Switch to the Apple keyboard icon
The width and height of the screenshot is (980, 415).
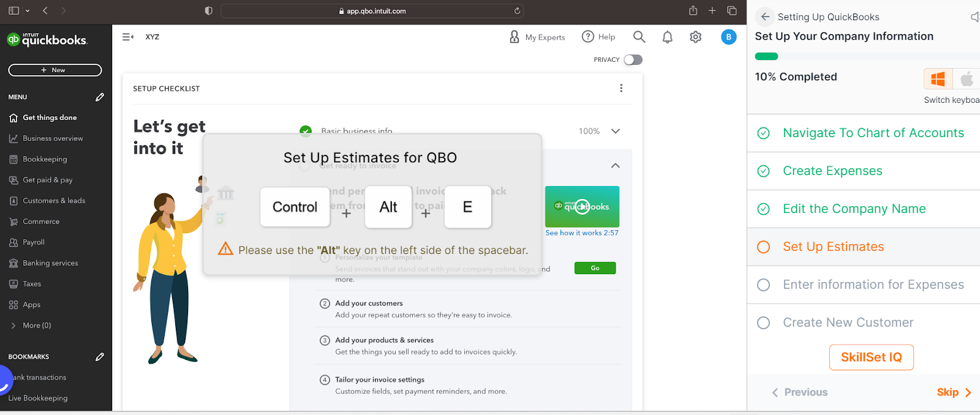pos(967,79)
